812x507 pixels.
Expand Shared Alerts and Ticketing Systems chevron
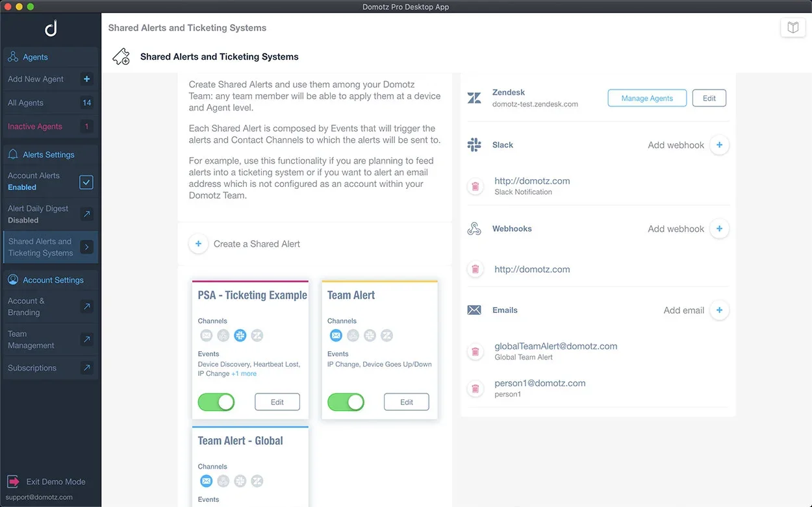(86, 247)
